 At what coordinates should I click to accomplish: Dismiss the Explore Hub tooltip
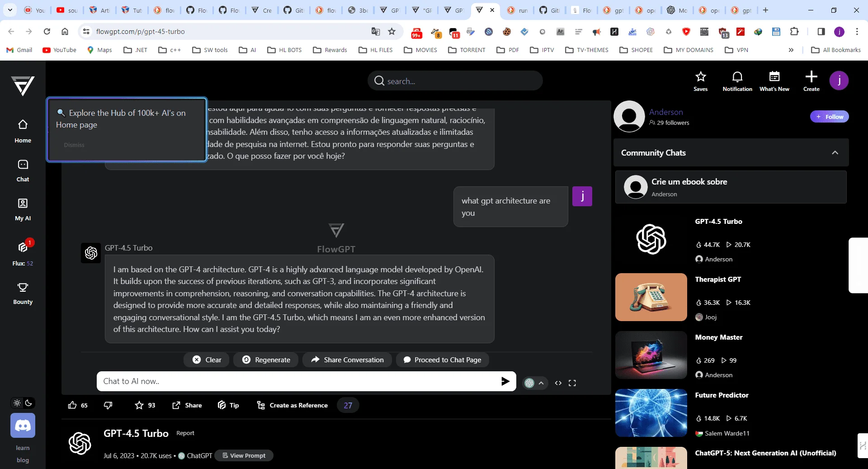tap(74, 145)
